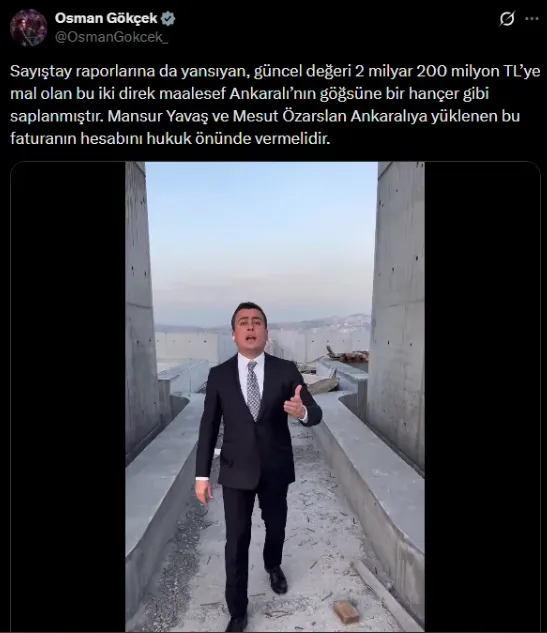Click the left concrete pillar in video
Viewport: 547px width, 633px height.
click(x=141, y=307)
